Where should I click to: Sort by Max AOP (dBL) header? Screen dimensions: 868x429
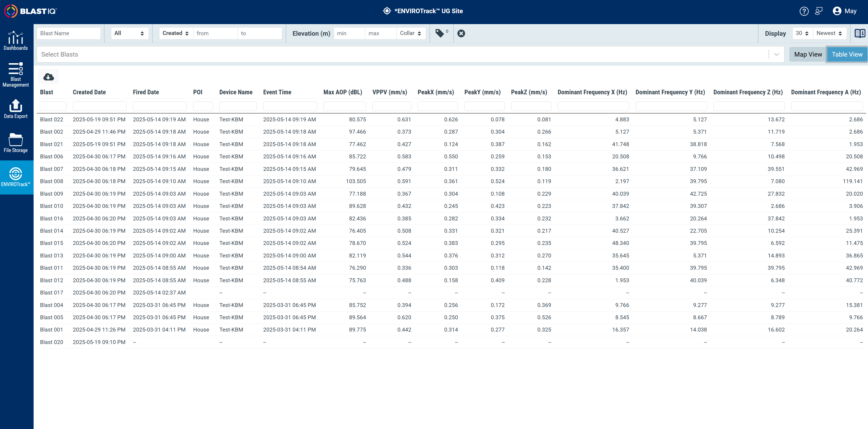(343, 92)
